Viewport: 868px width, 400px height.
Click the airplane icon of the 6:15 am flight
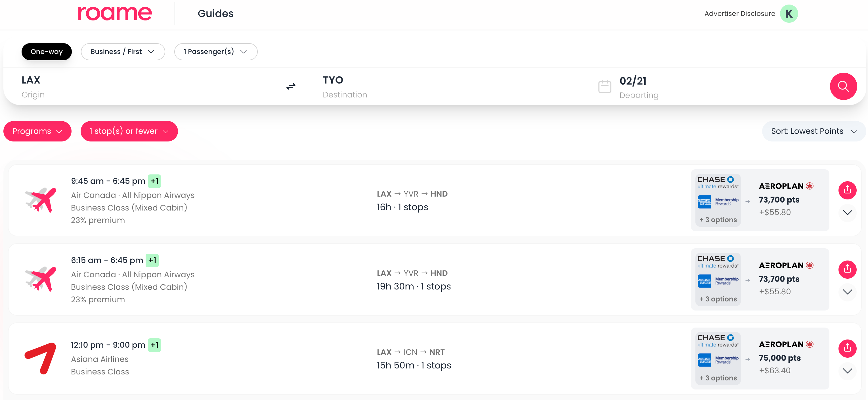(x=40, y=279)
